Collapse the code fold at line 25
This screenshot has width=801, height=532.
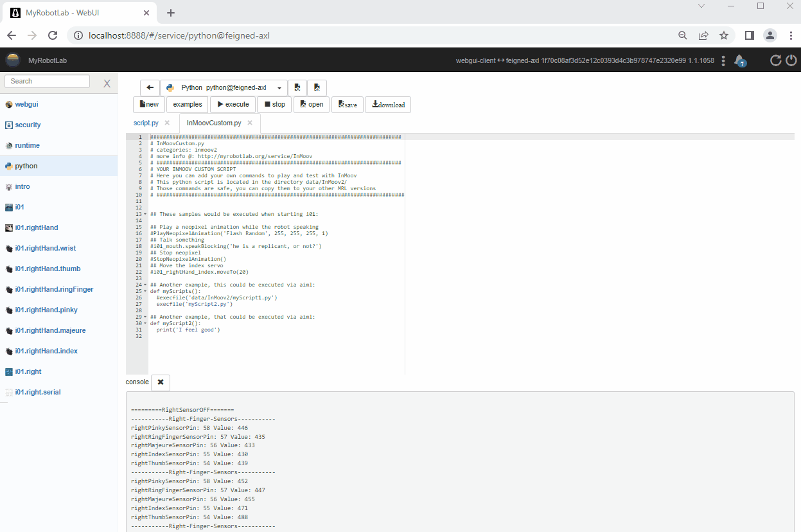click(x=145, y=291)
